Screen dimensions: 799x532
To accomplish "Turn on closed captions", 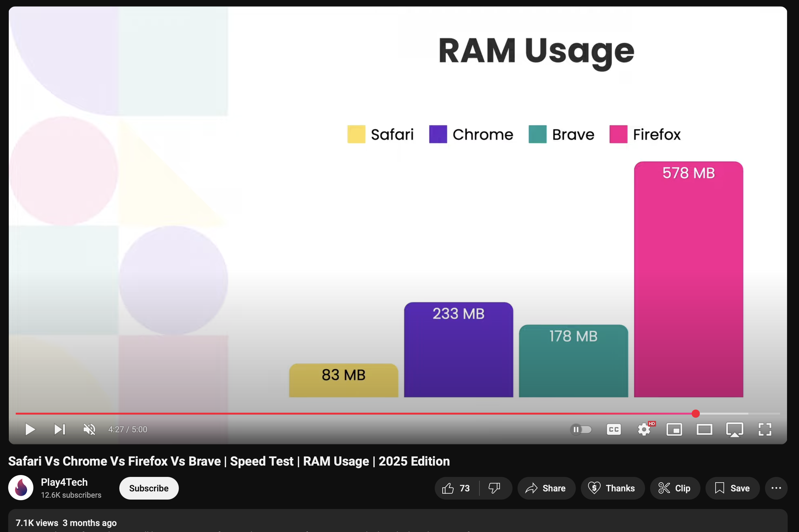I will pos(613,429).
